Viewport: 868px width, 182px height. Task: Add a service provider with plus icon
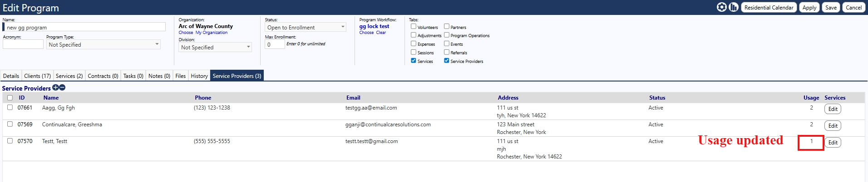[55, 88]
